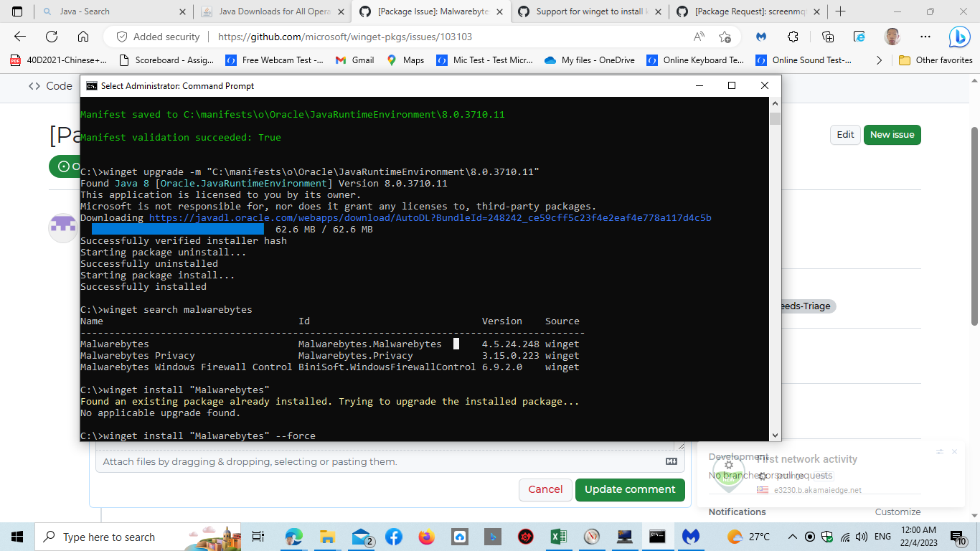Click Malwarebytes.Privacy Id in search results
The image size is (980, 551).
(x=356, y=356)
